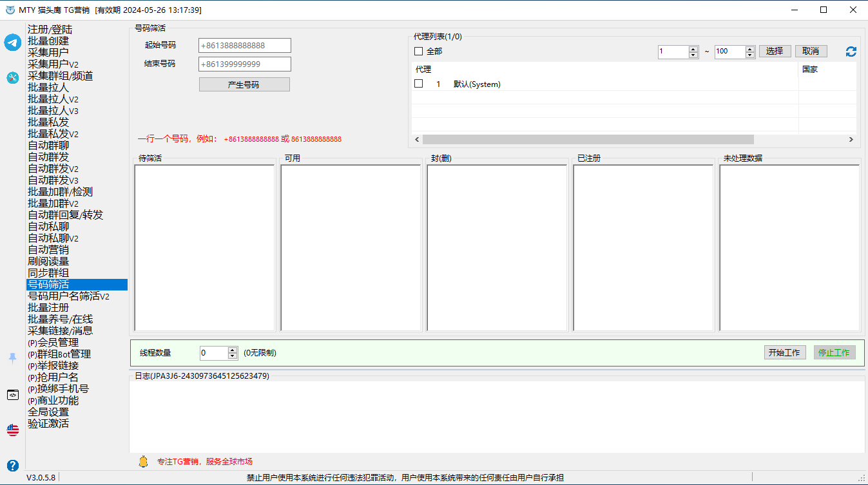Open 全局设置 from the function list
868x485 pixels.
tap(48, 412)
